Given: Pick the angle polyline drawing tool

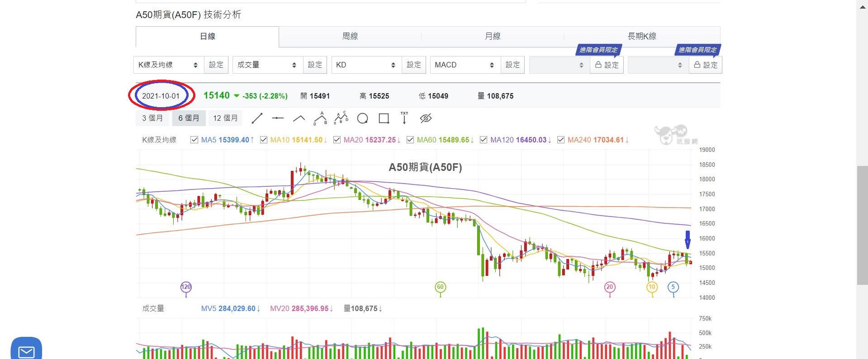Looking at the screenshot, I should [299, 118].
